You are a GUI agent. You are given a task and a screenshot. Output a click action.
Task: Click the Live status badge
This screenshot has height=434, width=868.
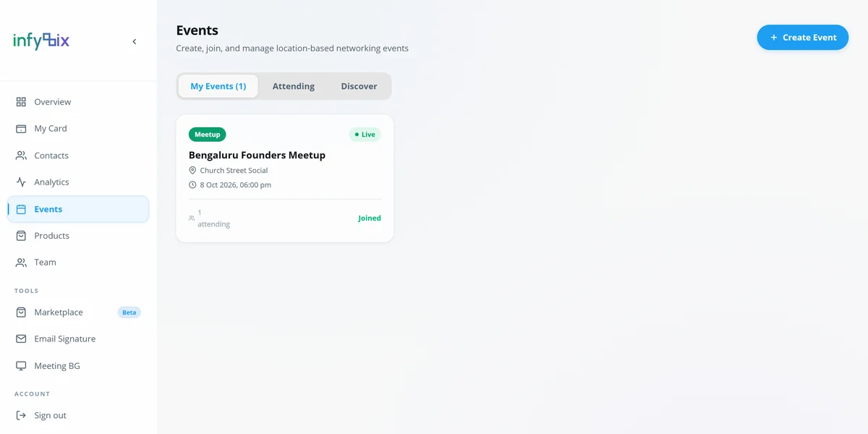pyautogui.click(x=365, y=135)
